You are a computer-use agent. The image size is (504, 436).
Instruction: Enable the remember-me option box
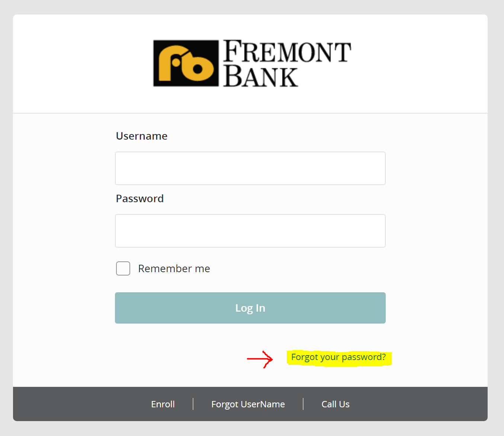[123, 268]
